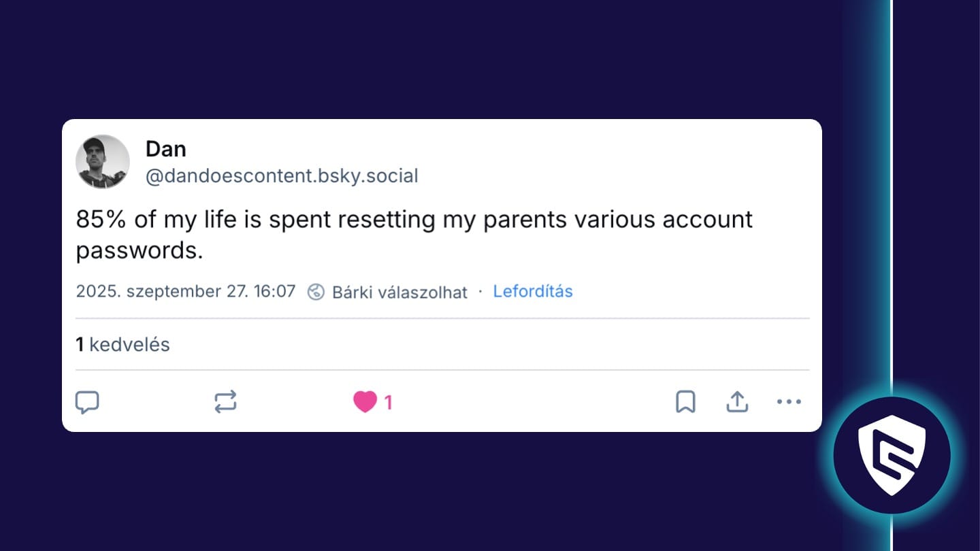
Task: Click the globe icon beside Bárki válaszolhat
Action: (316, 292)
